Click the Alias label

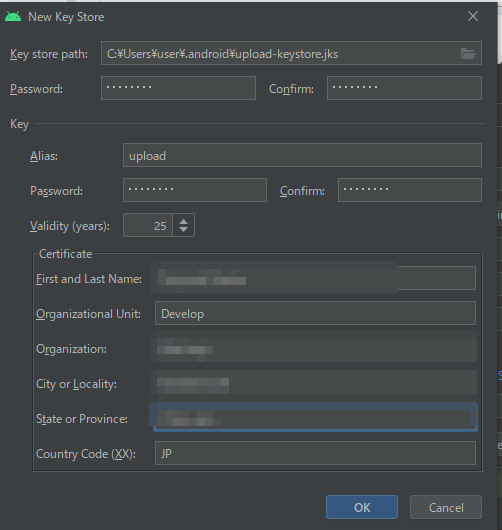coord(44,156)
